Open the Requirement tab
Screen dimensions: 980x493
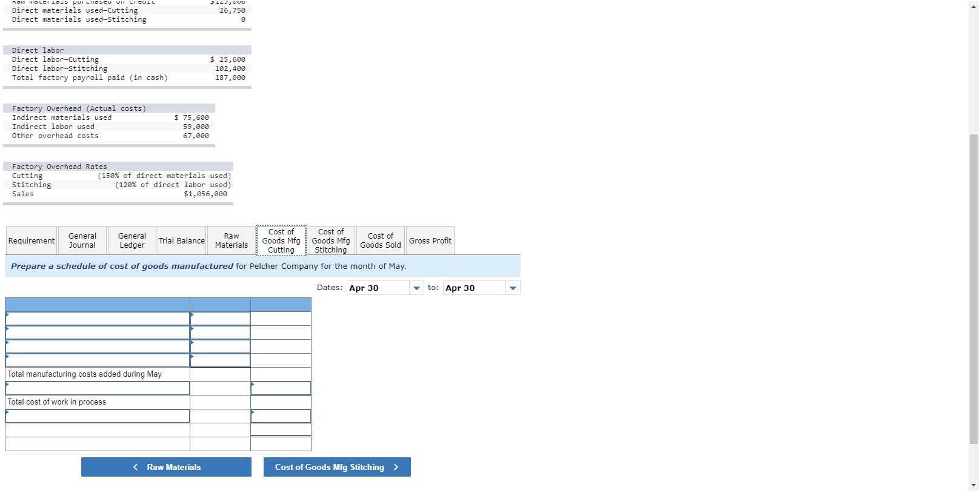[32, 240]
